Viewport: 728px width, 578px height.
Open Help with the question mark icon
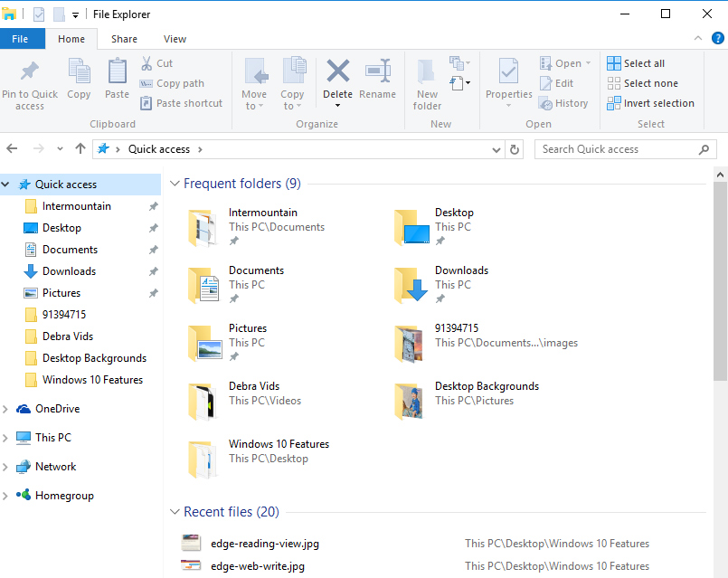[717, 38]
